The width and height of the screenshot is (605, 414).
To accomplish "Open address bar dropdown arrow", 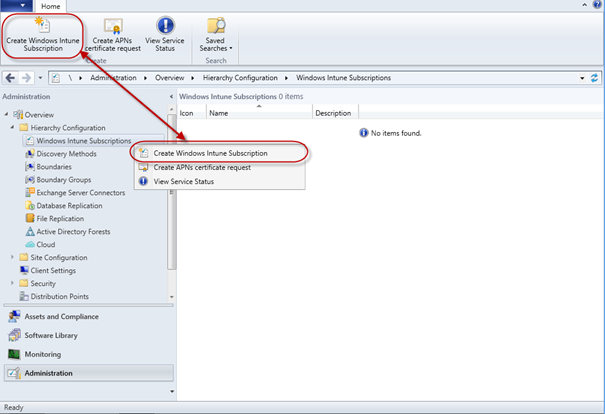I will [x=582, y=78].
